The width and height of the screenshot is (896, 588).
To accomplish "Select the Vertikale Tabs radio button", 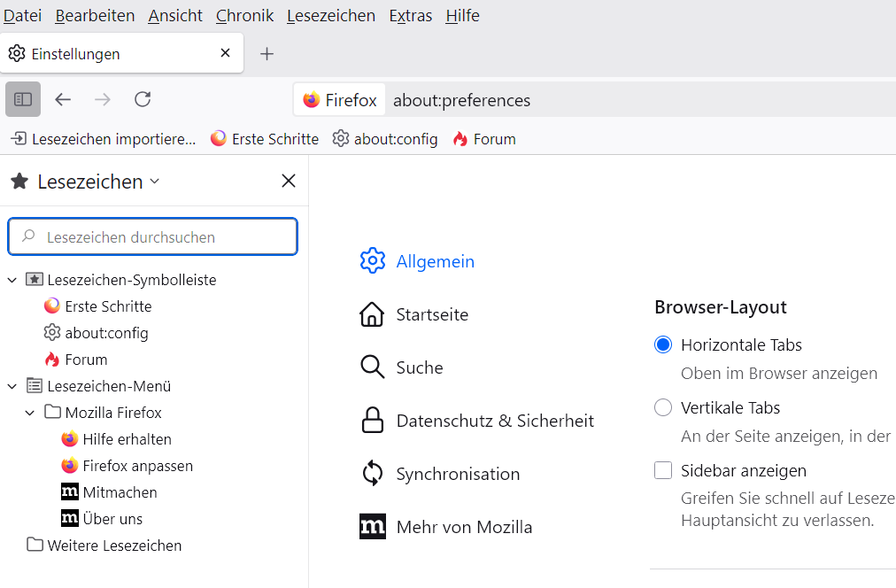I will pos(663,407).
